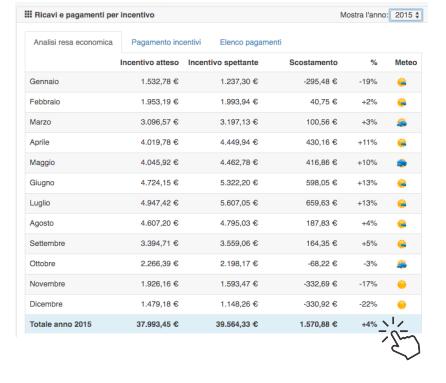The height and width of the screenshot is (383, 446).
Task: Click the 3.096,57 € Marzo value
Action: click(x=159, y=122)
